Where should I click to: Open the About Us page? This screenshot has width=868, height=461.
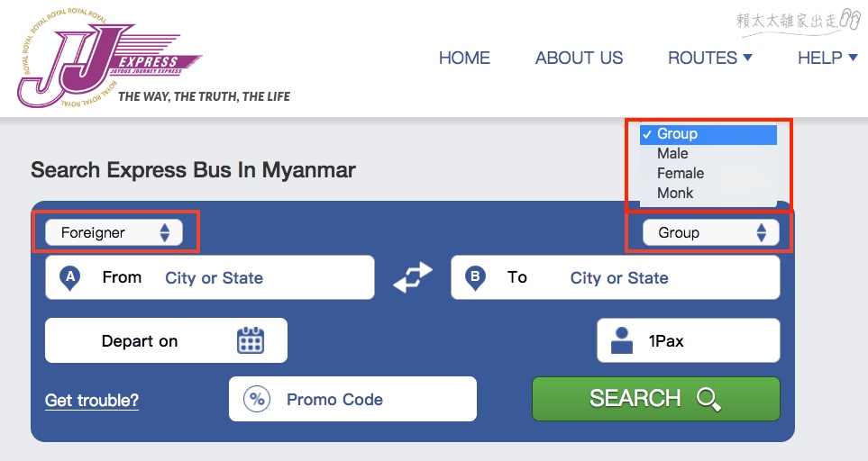pos(579,58)
